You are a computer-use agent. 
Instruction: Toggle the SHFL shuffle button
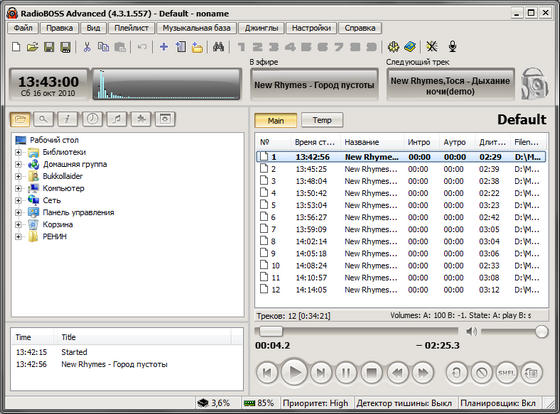click(506, 373)
